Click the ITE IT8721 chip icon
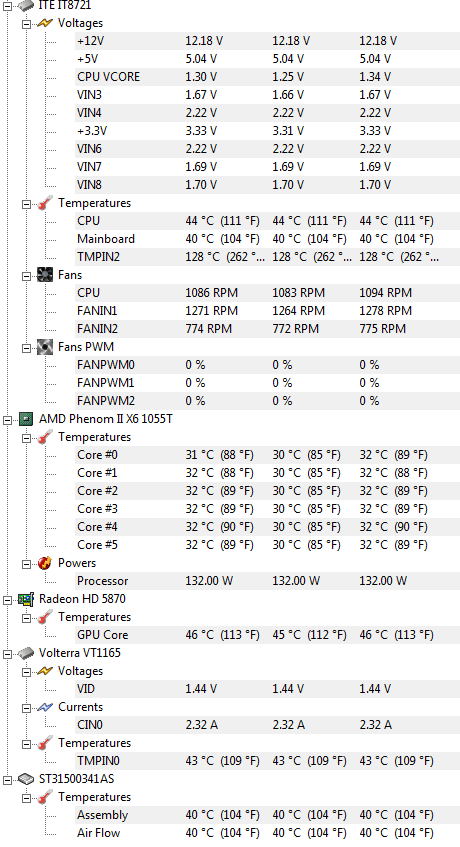The height and width of the screenshot is (847, 460). point(25,5)
